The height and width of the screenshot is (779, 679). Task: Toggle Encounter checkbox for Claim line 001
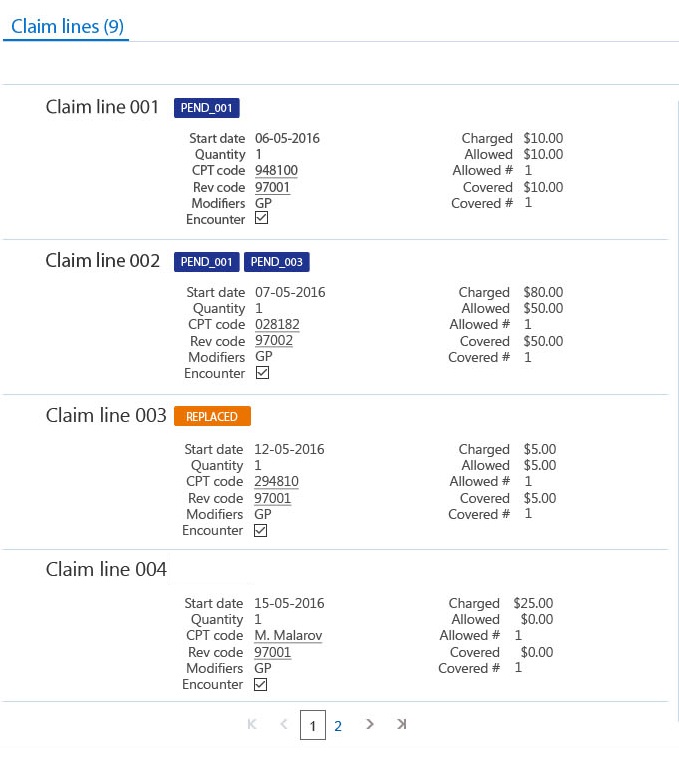point(262,218)
